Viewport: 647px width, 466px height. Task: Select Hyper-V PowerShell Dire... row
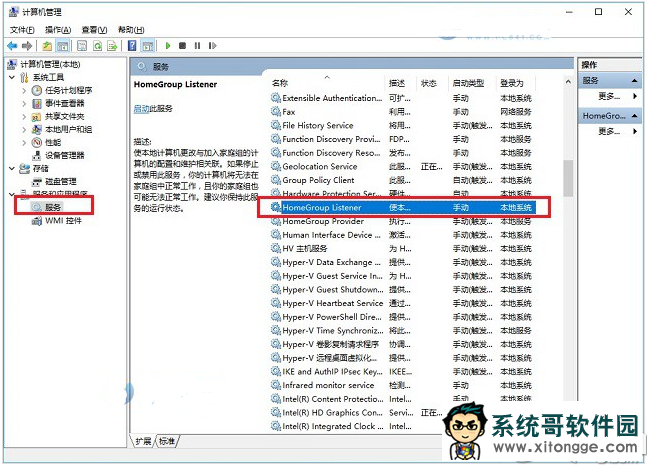(403, 317)
